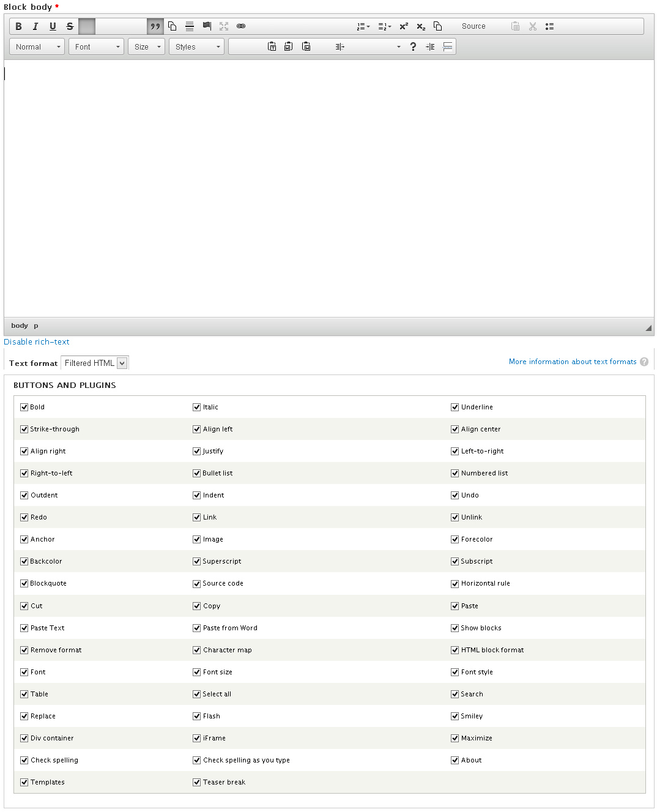Viewport: 657px width, 812px height.
Task: Insert a horizontal rule using the toolbar icon
Action: tap(190, 26)
